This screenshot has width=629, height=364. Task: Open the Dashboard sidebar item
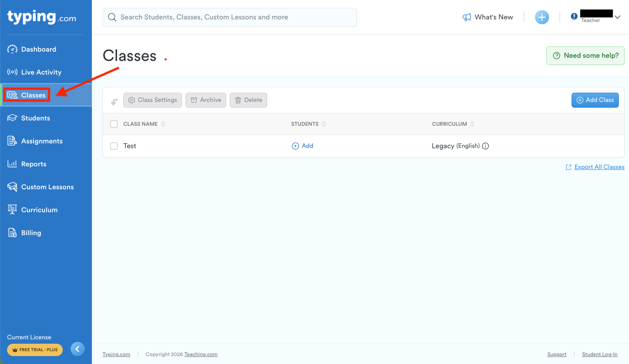coord(38,49)
